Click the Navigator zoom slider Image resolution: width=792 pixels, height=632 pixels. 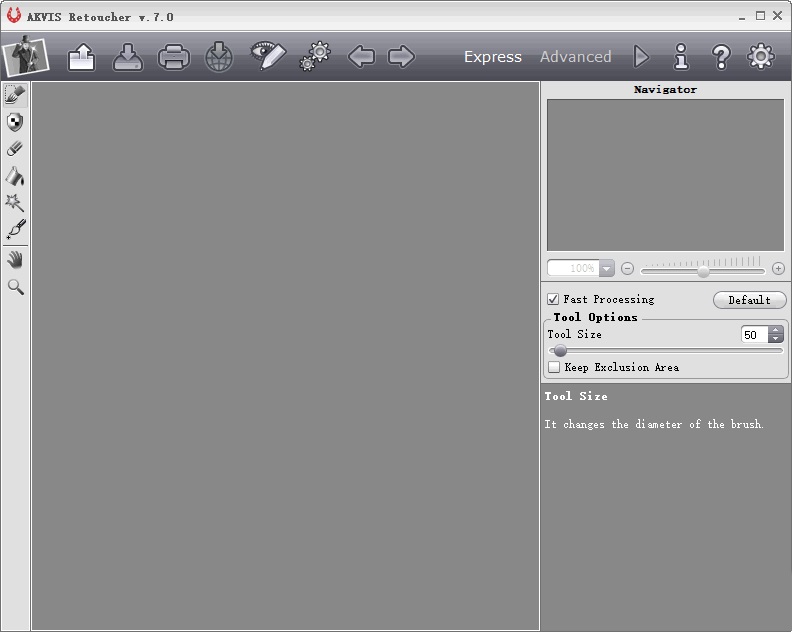pos(703,271)
